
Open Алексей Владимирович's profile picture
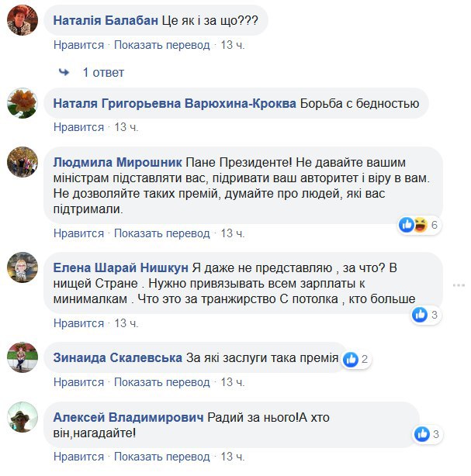[23, 418]
